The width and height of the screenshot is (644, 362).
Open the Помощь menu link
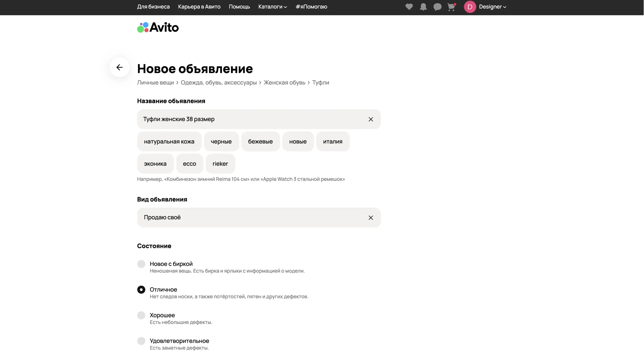[x=239, y=7]
